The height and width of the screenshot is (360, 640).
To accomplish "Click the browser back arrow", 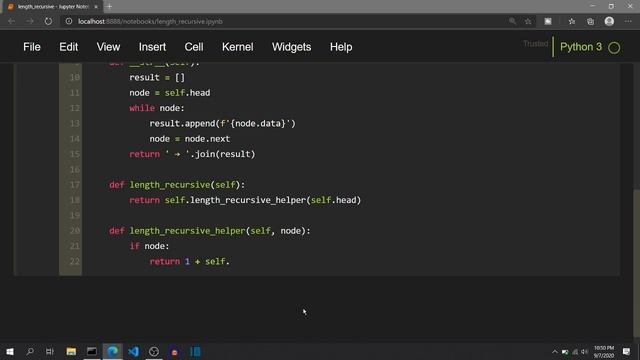I will point(11,21).
